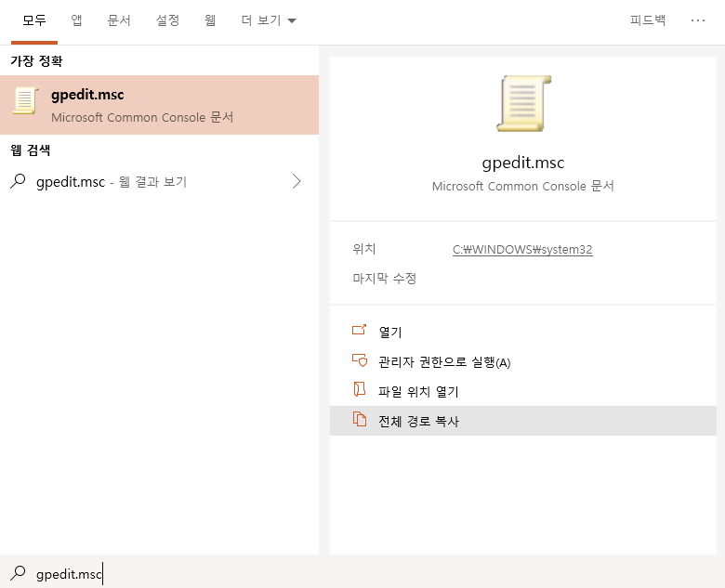
Task: Expand web results chevron arrow
Action: tap(297, 181)
